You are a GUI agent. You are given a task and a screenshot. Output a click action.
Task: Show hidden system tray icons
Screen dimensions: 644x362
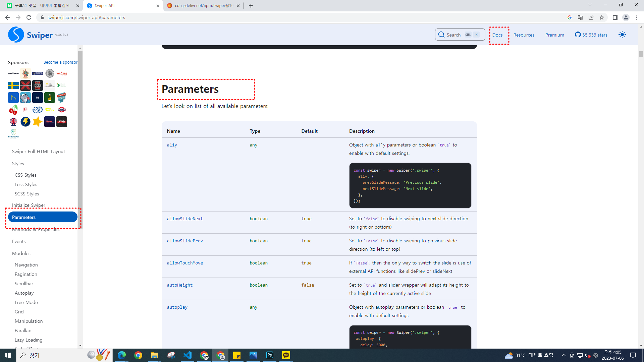click(x=563, y=355)
